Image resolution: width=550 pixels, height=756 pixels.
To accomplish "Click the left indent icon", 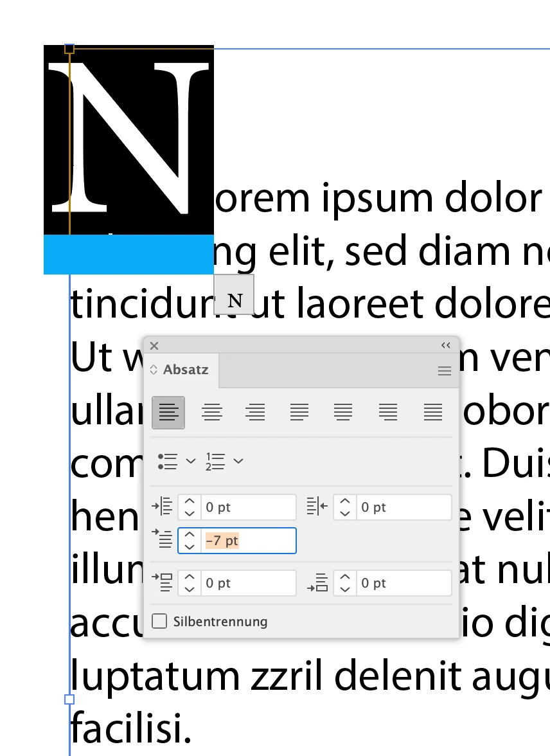I will [x=163, y=507].
